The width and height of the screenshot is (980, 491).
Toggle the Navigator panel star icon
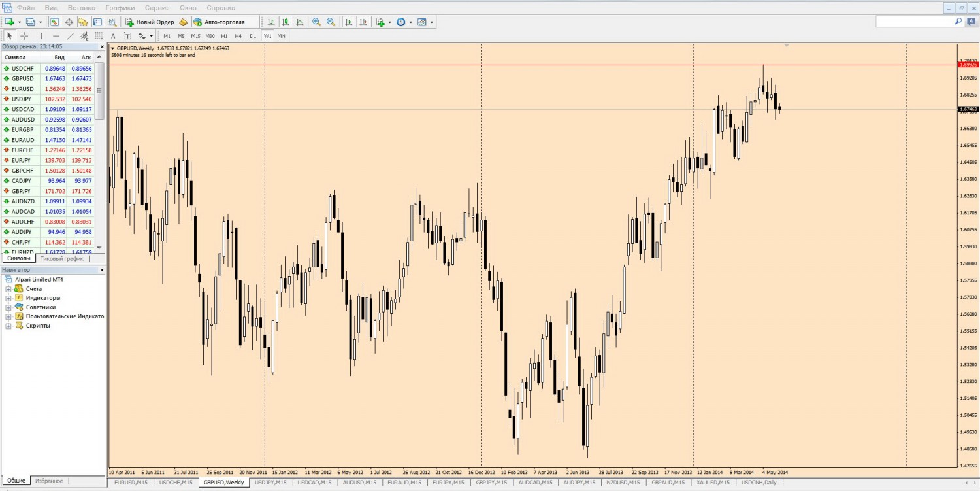83,22
